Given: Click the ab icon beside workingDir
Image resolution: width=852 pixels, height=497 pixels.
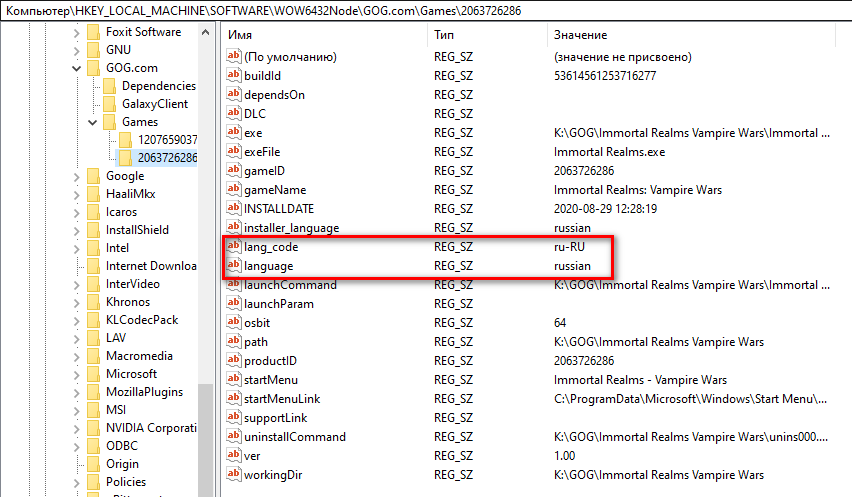Looking at the screenshot, I should click(x=234, y=474).
